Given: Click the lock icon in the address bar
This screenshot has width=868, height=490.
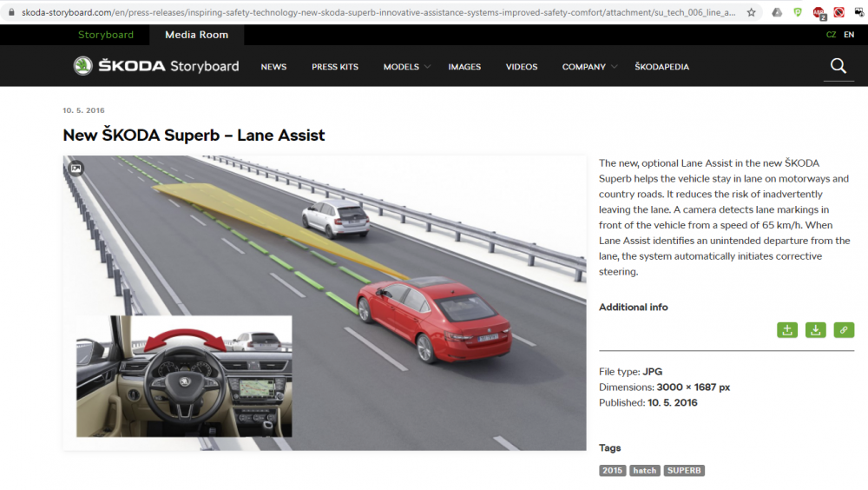Looking at the screenshot, I should (x=11, y=11).
